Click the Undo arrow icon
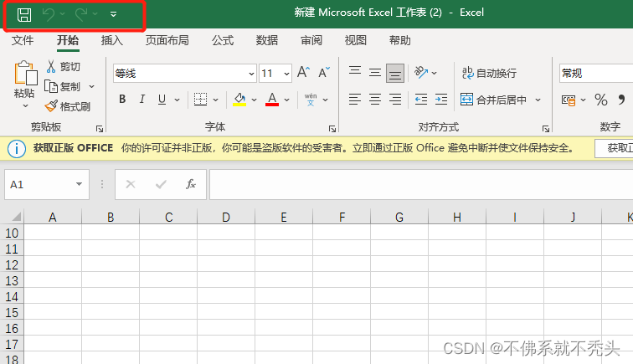Image resolution: width=633 pixels, height=364 pixels. [49, 14]
